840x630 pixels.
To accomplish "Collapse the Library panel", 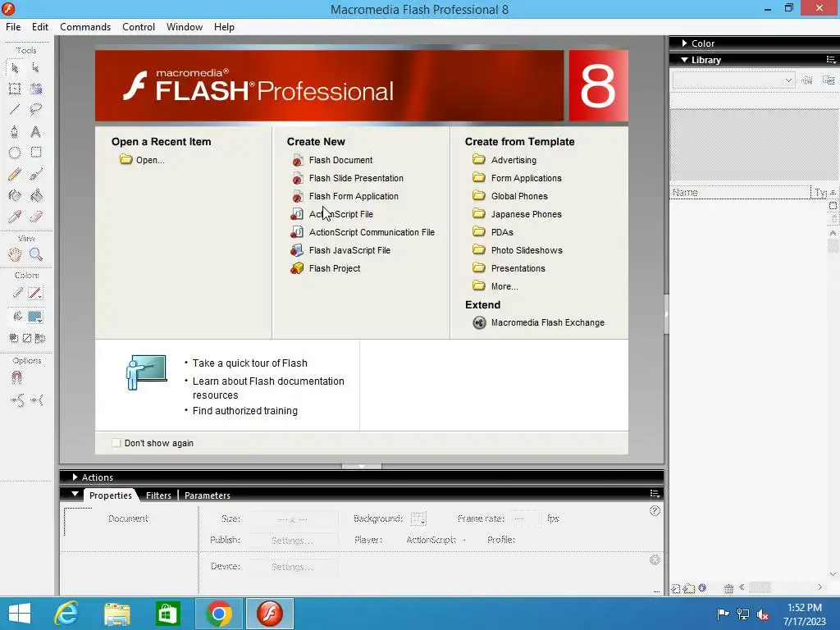I will point(684,60).
